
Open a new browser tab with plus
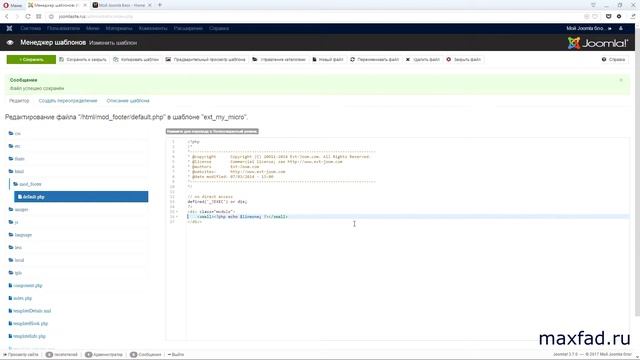(x=160, y=5)
